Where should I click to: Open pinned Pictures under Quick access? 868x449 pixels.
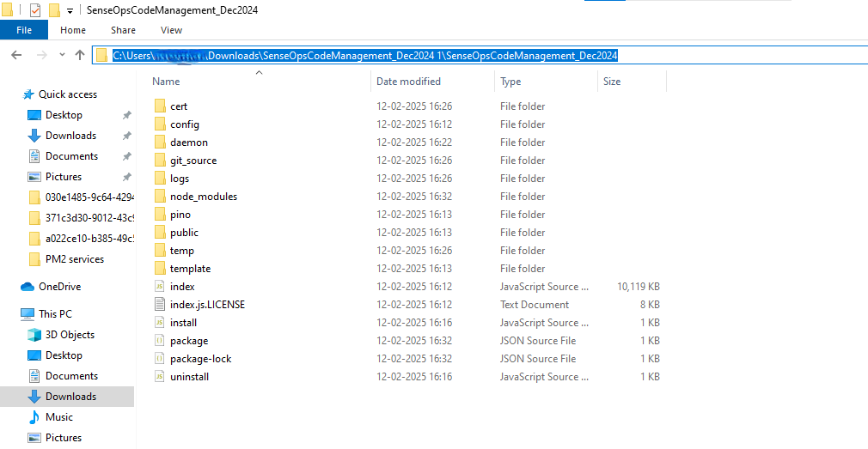coord(64,177)
